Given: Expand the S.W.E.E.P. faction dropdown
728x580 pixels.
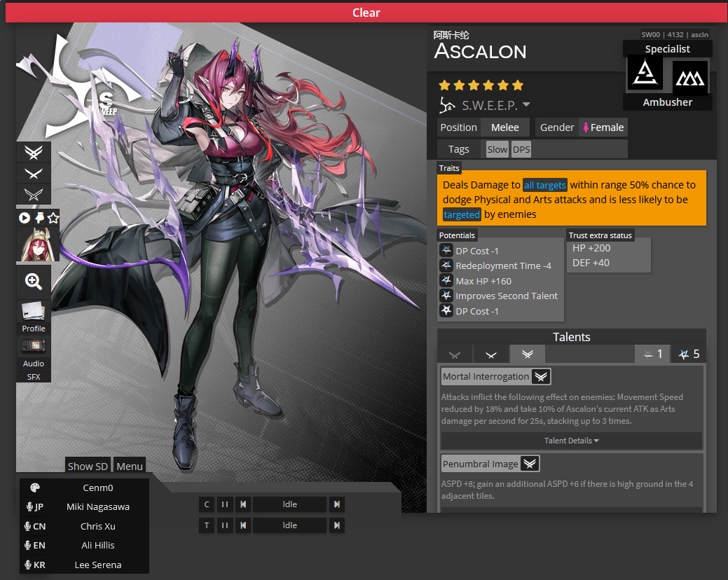Looking at the screenshot, I should pyautogui.click(x=526, y=104).
